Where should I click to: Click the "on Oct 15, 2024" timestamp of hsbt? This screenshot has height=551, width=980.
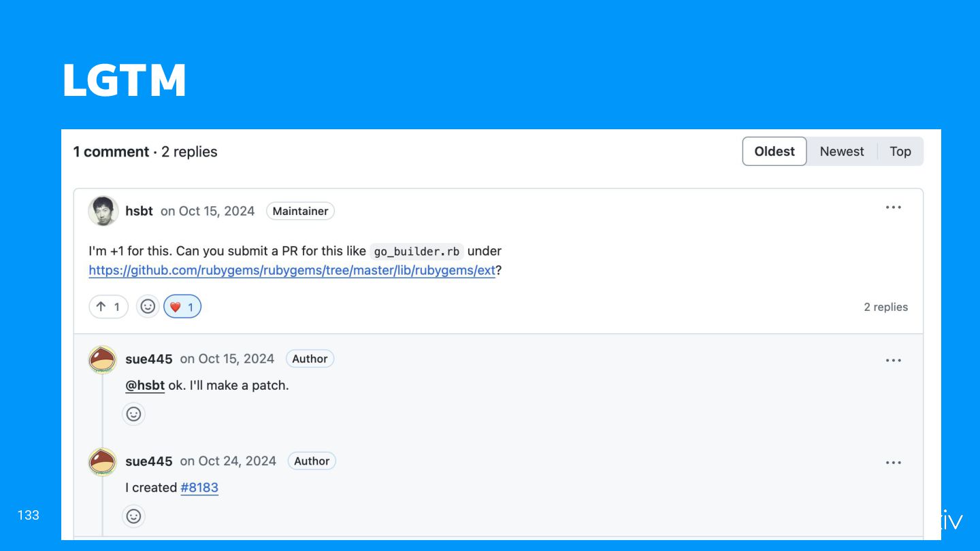208,211
